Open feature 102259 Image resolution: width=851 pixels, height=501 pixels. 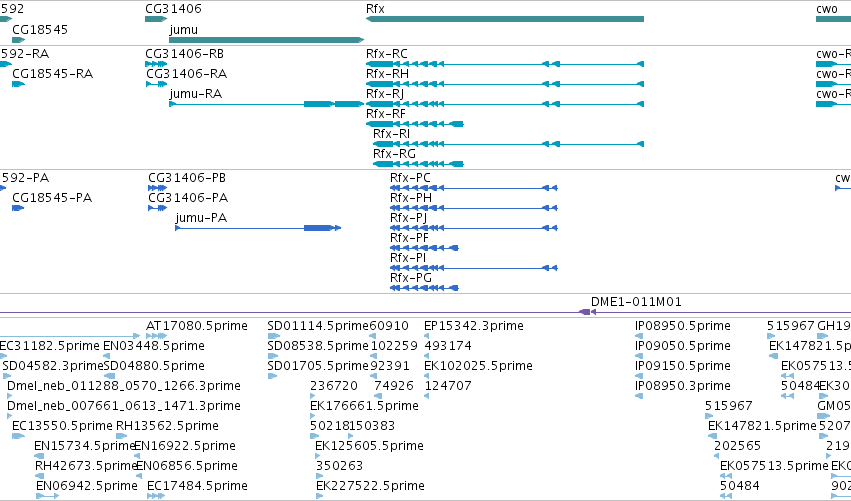point(394,346)
